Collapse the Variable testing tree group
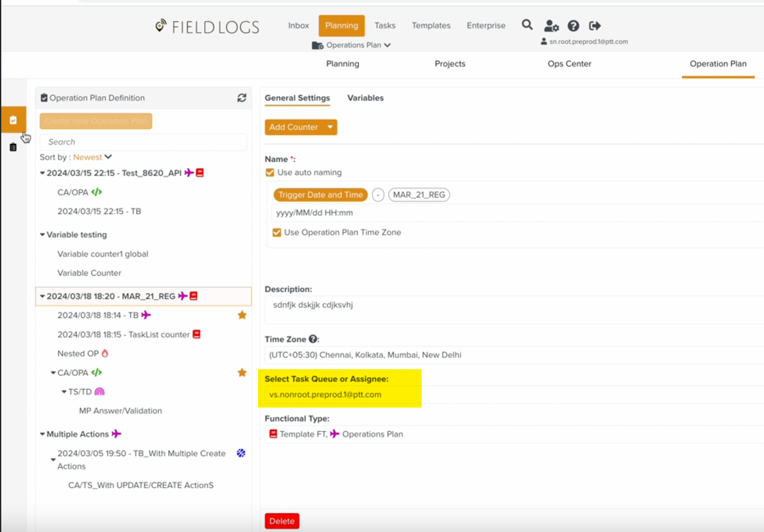This screenshot has width=764, height=532. [x=42, y=235]
